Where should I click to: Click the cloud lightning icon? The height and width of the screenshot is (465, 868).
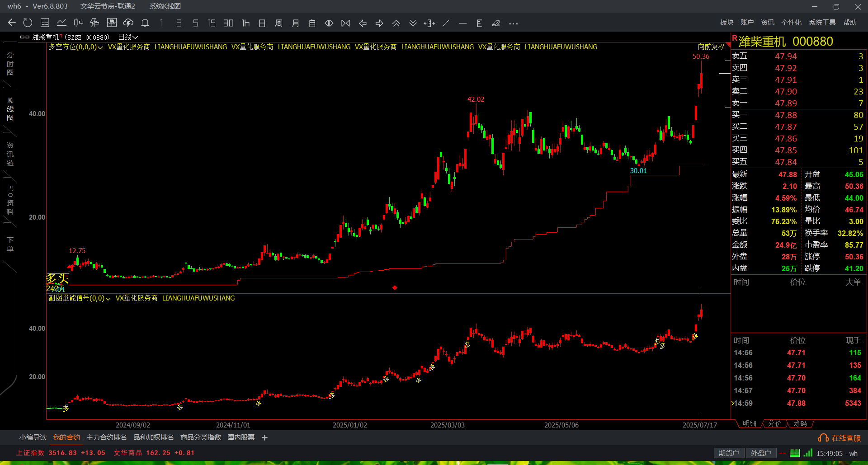point(128,23)
